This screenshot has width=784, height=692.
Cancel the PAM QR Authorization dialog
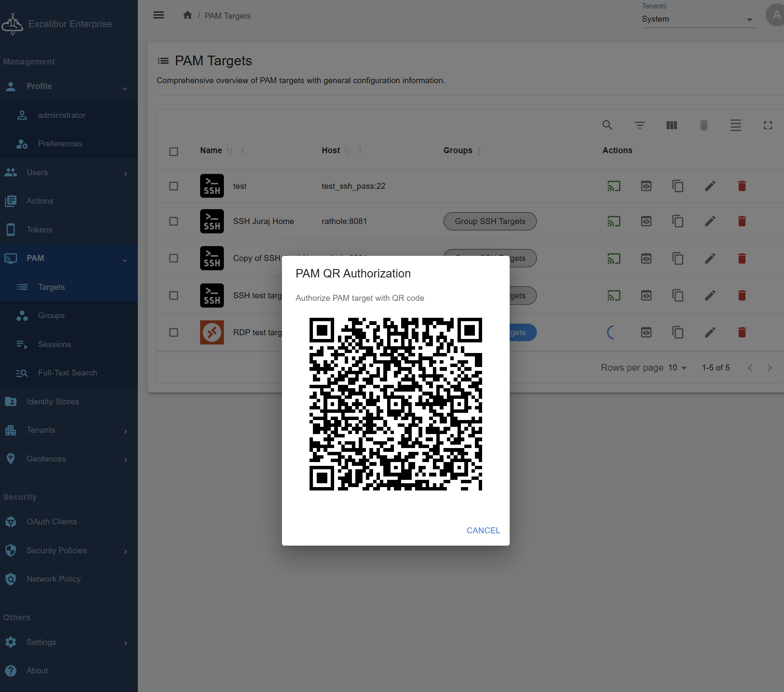pos(483,530)
